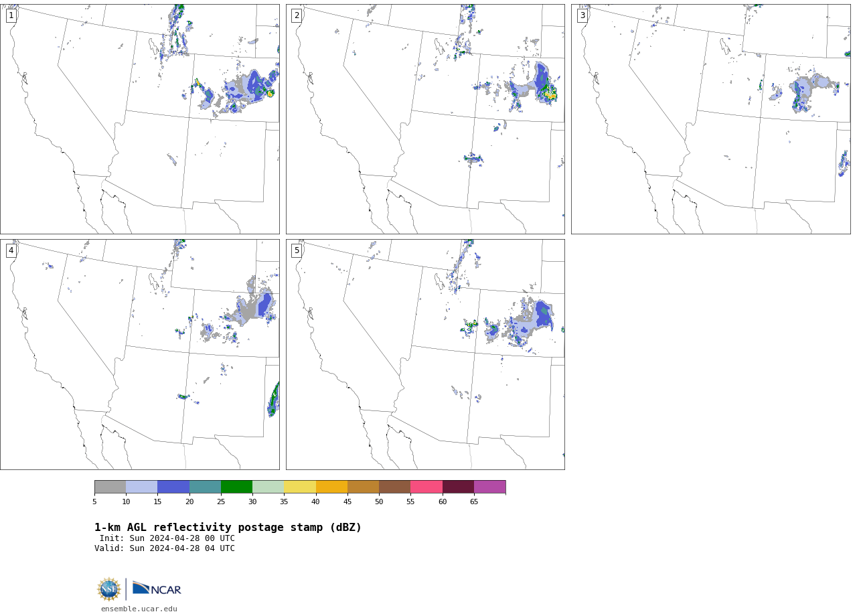Click the panel number label '1'

11,15
